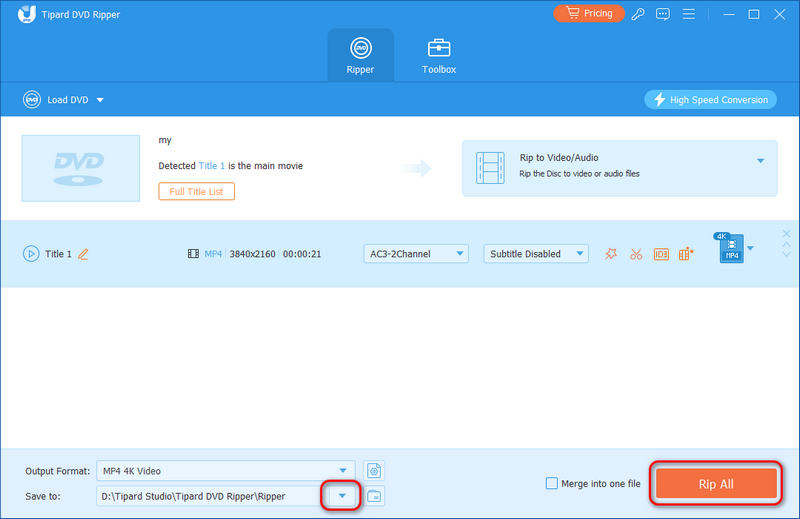Open the Cut scissors tool
Image resolution: width=800 pixels, height=519 pixels.
click(x=636, y=254)
